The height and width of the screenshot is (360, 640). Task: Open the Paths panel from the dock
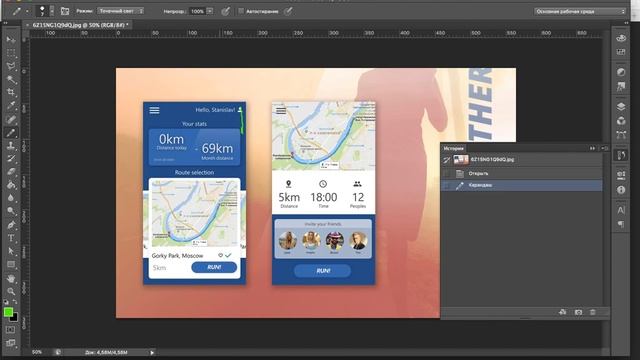click(x=621, y=135)
